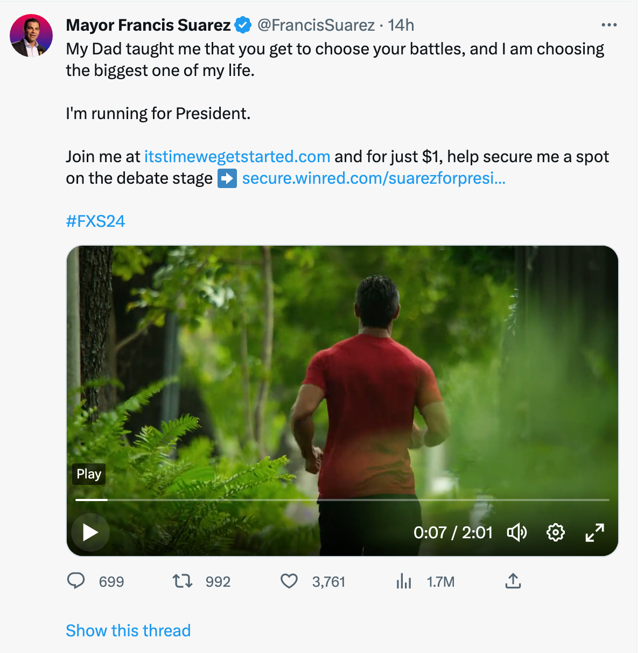Click the profile avatar picture
This screenshot has width=644, height=653.
pos(31,36)
